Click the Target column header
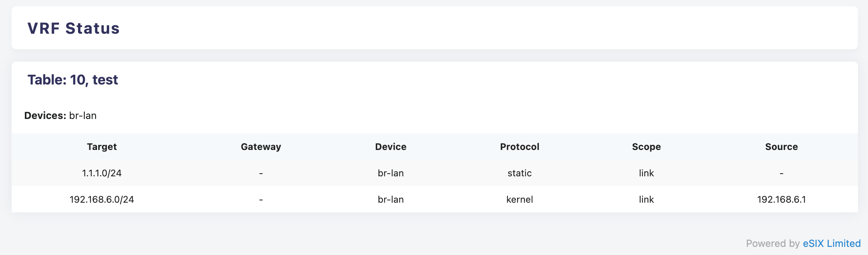Screen dimensions: 868x255 click(x=102, y=147)
